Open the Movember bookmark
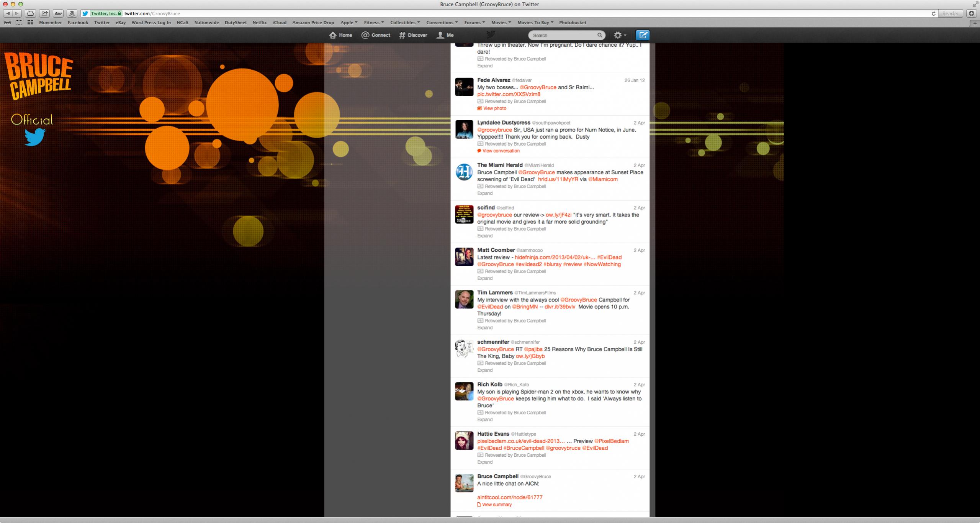The height and width of the screenshot is (523, 980). click(x=50, y=23)
